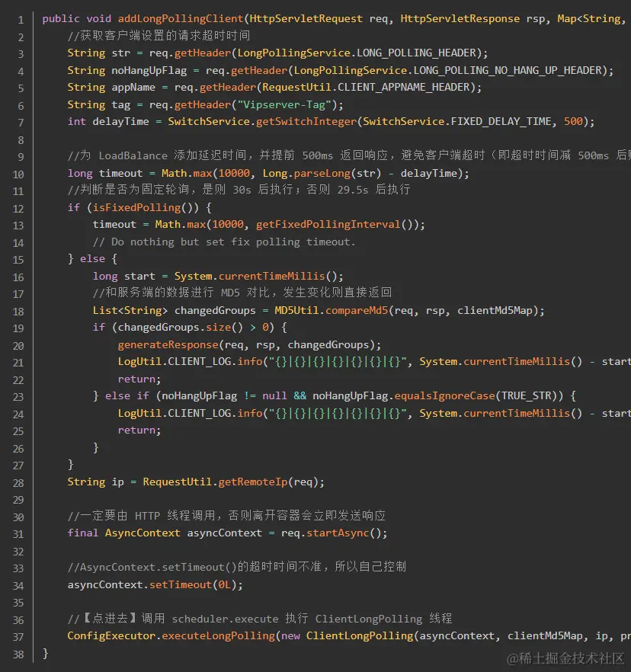Click the comment mentioning 30s on line 11
The height and width of the screenshot is (672, 631).
(239, 190)
